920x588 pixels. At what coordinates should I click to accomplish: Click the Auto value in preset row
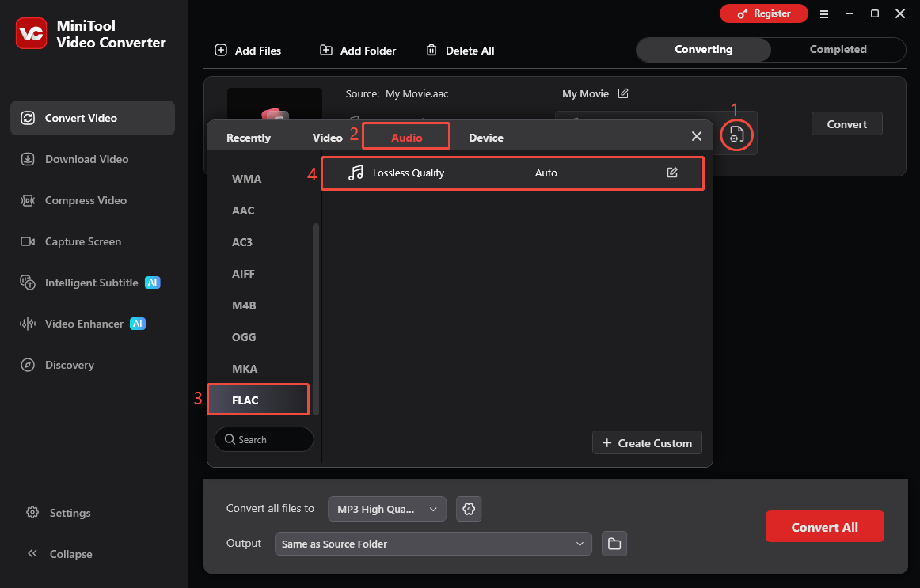[x=546, y=173]
